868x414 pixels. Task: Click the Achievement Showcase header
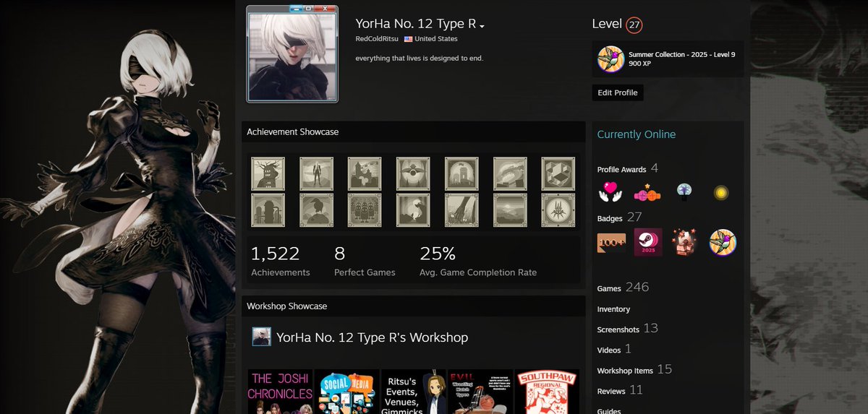(413, 132)
